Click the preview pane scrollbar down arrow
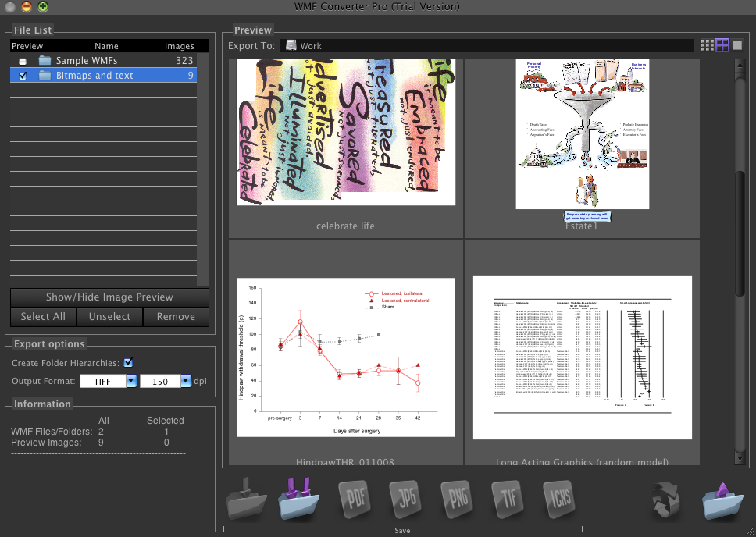The image size is (756, 537). [740, 459]
